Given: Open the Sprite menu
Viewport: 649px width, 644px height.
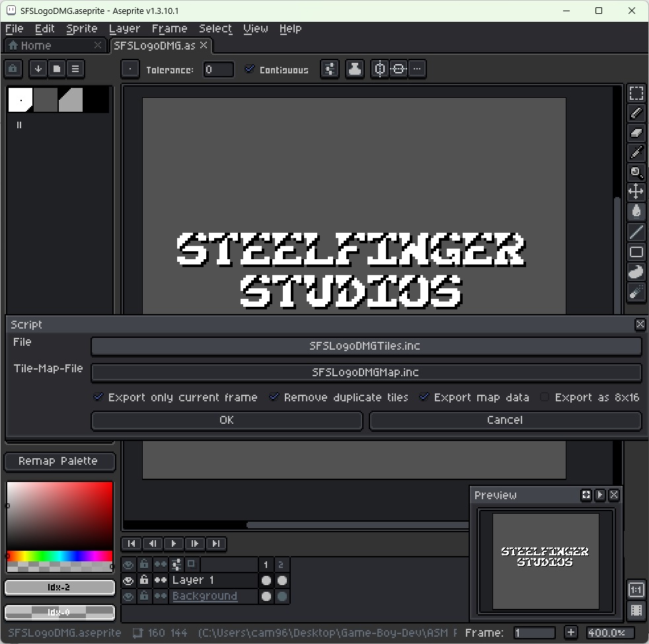Looking at the screenshot, I should 81,28.
